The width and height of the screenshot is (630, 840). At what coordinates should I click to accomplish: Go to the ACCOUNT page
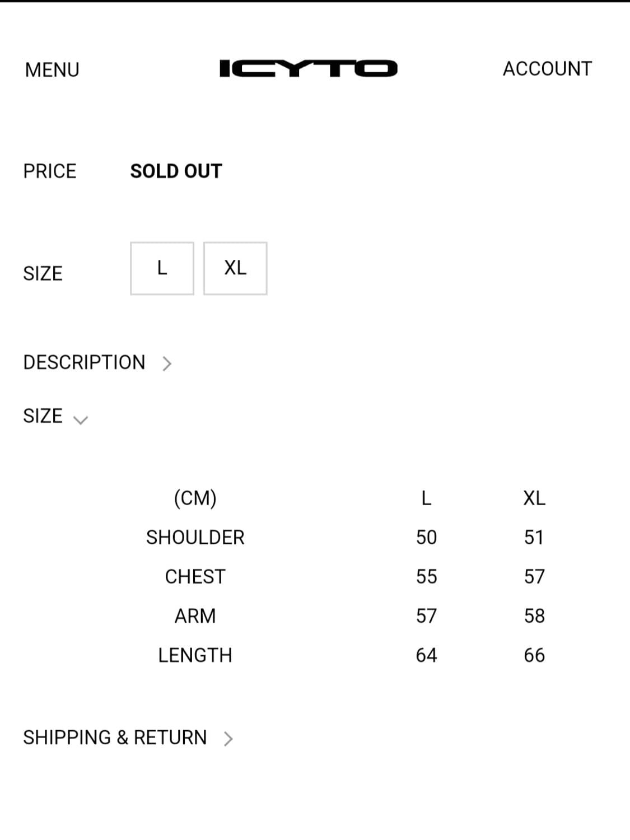[x=547, y=68]
